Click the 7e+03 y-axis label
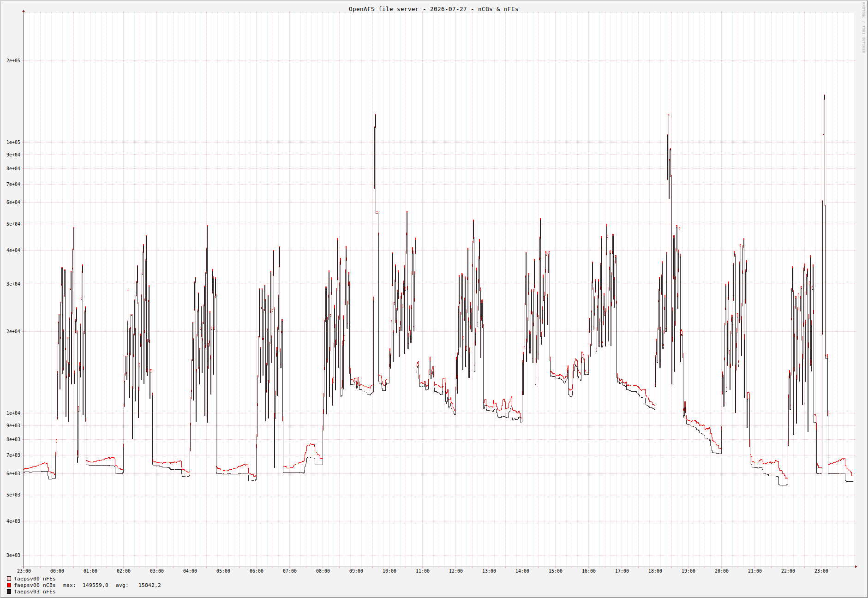The height and width of the screenshot is (598, 868). click(x=13, y=455)
